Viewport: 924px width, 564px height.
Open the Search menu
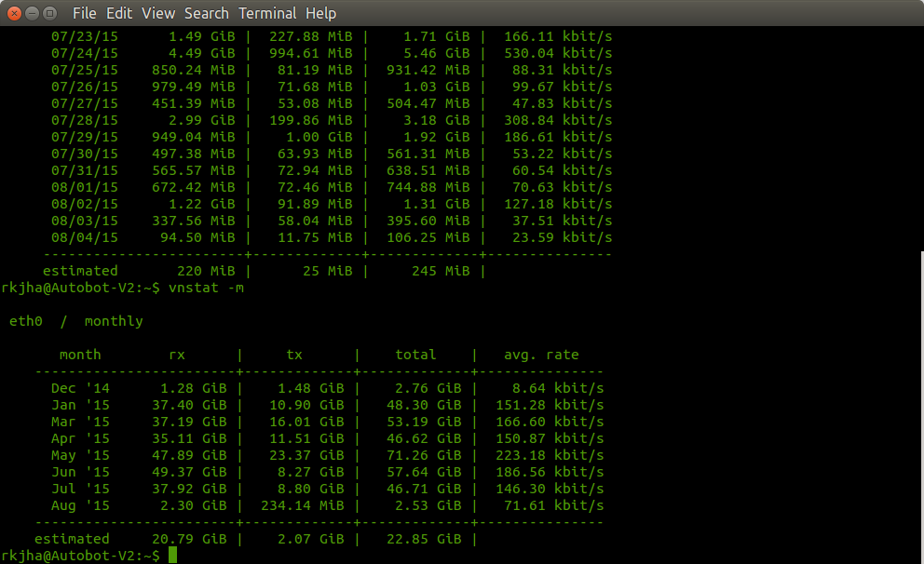coord(206,13)
